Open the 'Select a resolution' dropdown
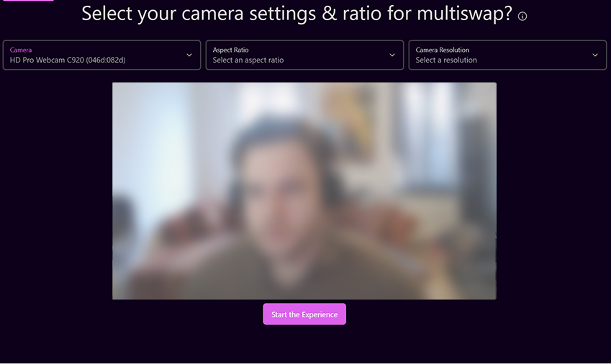Screen dimensions: 611x364 pyautogui.click(x=508, y=55)
